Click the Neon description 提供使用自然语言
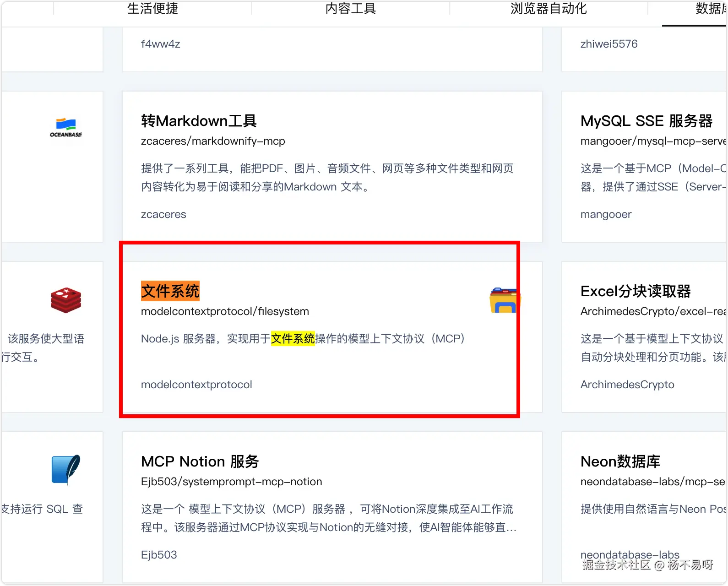The width and height of the screenshot is (728, 586). pyautogui.click(x=653, y=509)
